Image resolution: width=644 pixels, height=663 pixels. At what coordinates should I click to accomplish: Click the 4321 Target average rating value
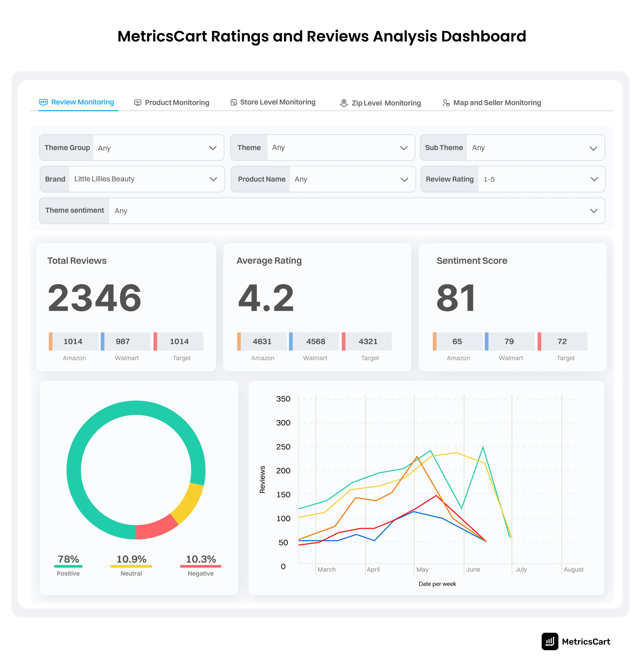[x=368, y=341]
